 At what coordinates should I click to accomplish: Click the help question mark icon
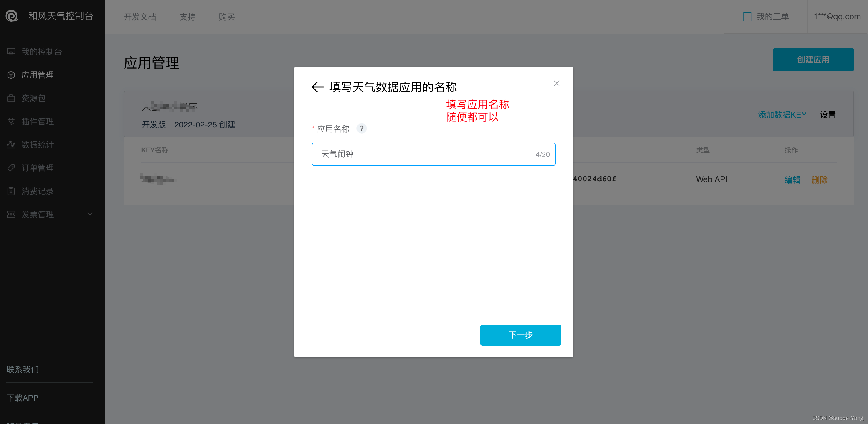click(x=361, y=128)
